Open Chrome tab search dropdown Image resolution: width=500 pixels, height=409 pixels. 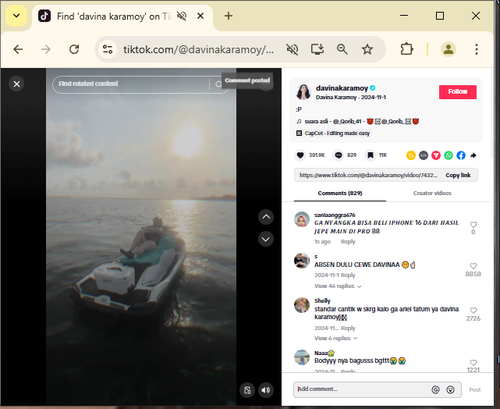pos(16,16)
